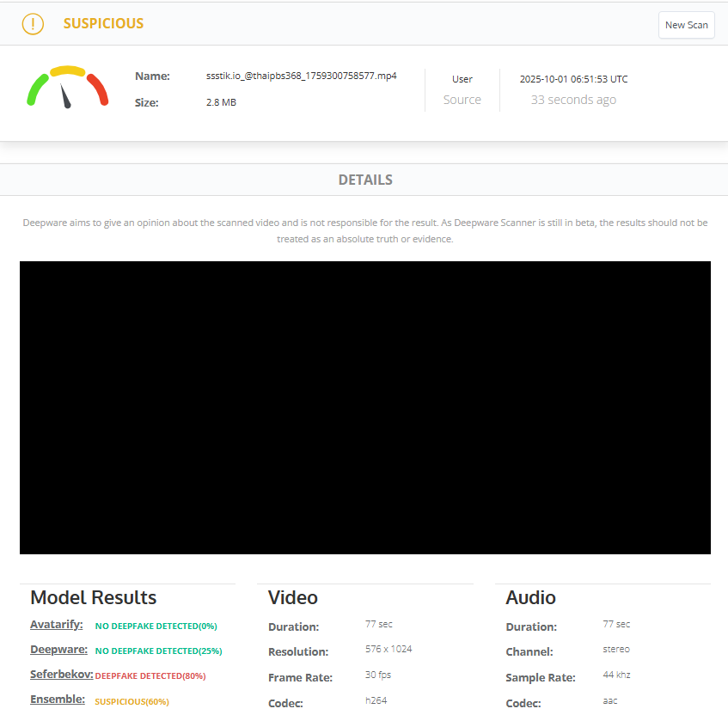Click the Avatarify NO DEEPFAKE DETECTED(0%) result
This screenshot has width=728, height=715.
point(156,626)
